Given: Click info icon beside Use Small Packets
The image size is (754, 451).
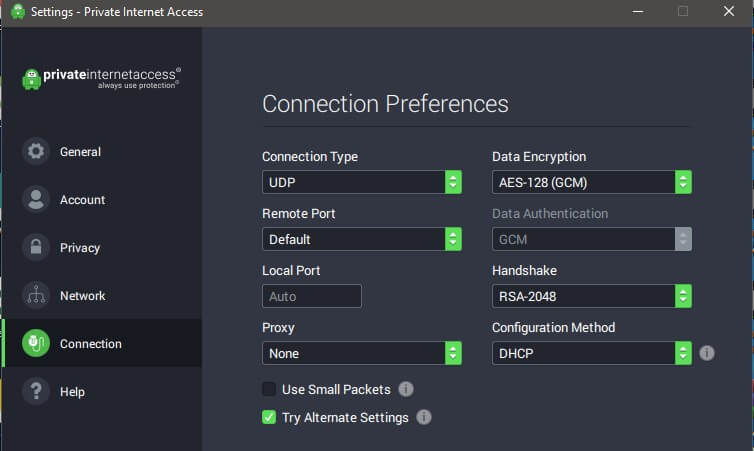Looking at the screenshot, I should coord(406,389).
